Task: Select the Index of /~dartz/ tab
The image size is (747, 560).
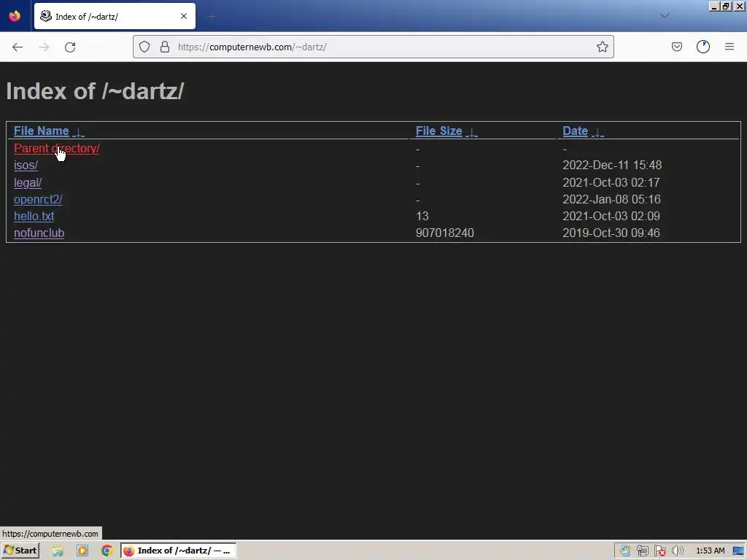Action: pyautogui.click(x=115, y=16)
